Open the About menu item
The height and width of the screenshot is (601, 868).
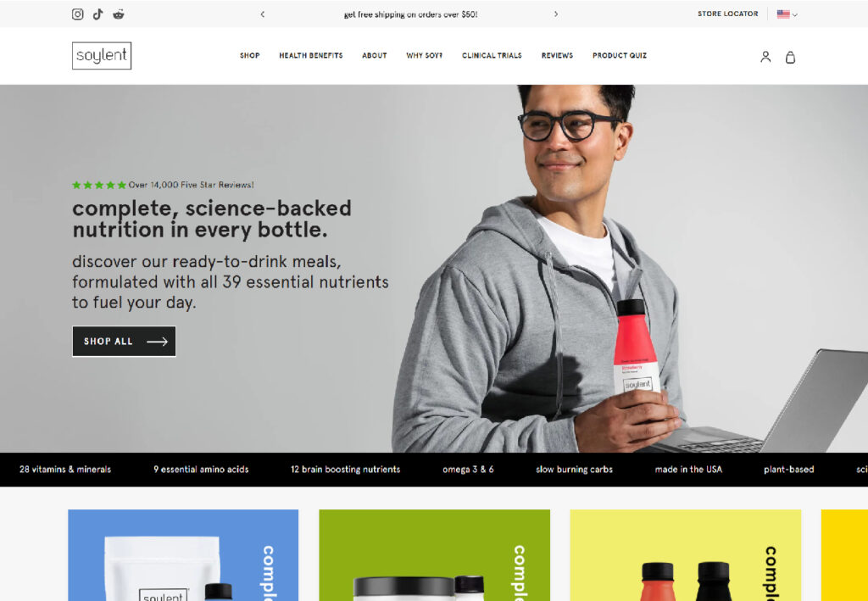(374, 55)
